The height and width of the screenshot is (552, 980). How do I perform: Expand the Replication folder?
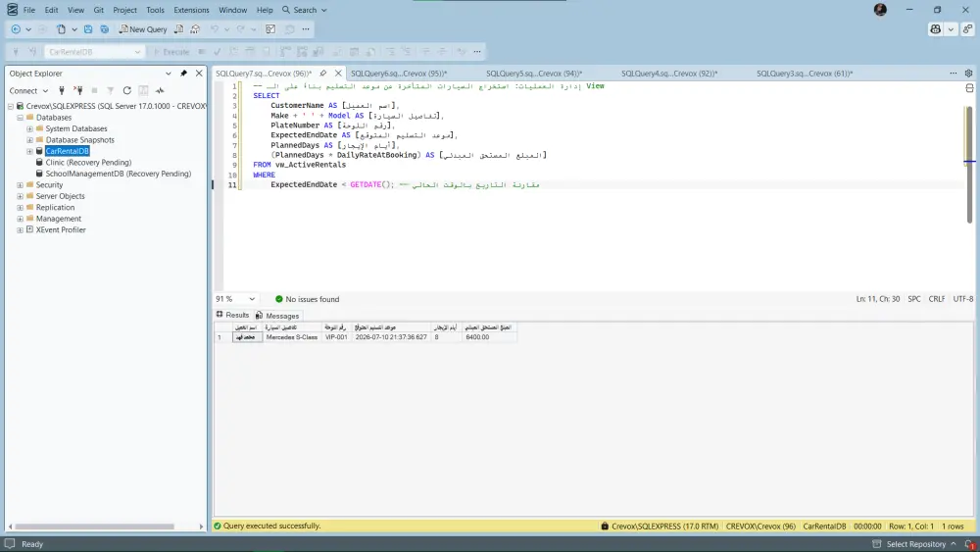[x=20, y=208]
